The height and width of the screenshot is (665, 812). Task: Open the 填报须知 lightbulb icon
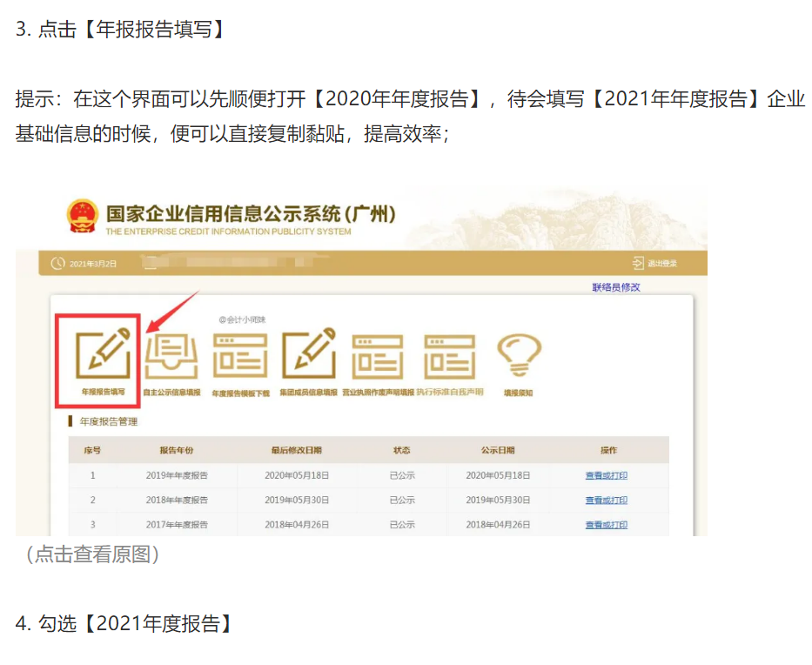519,355
